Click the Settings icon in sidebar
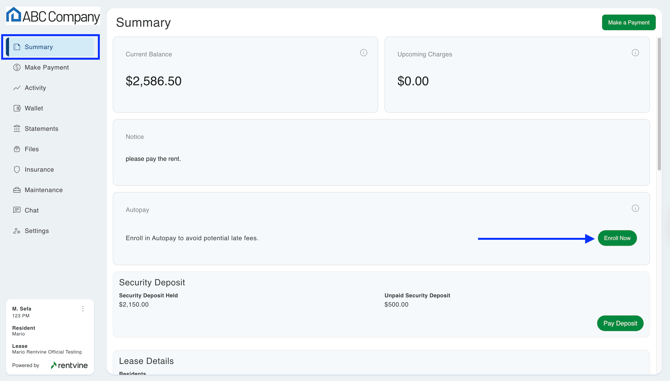This screenshot has height=381, width=670. pyautogui.click(x=17, y=231)
